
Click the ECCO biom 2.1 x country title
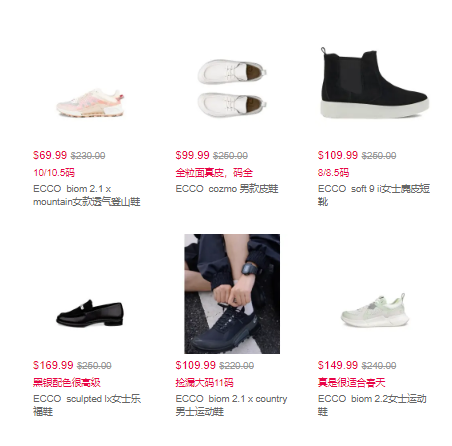[x=231, y=405]
